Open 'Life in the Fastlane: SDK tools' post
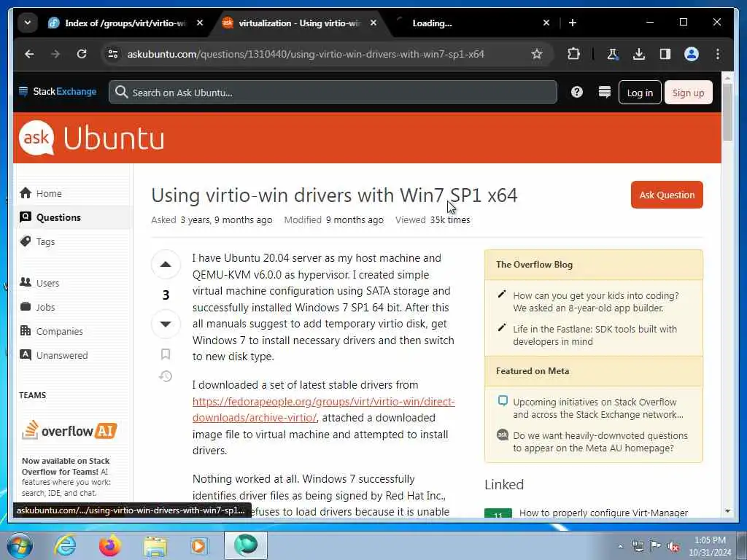The height and width of the screenshot is (560, 747). 595,335
